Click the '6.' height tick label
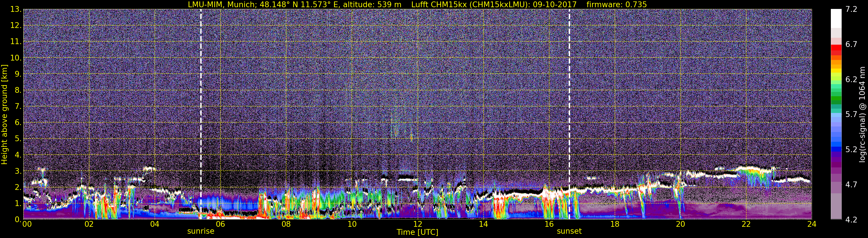The width and height of the screenshot is (868, 238). 18,123
